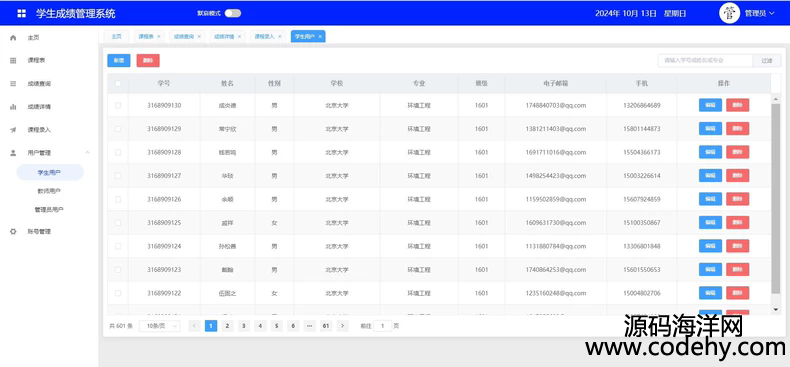Screen dimensions: 790x367
Task: Select 学生用户 in the sidebar submenu
Action: (x=50, y=172)
